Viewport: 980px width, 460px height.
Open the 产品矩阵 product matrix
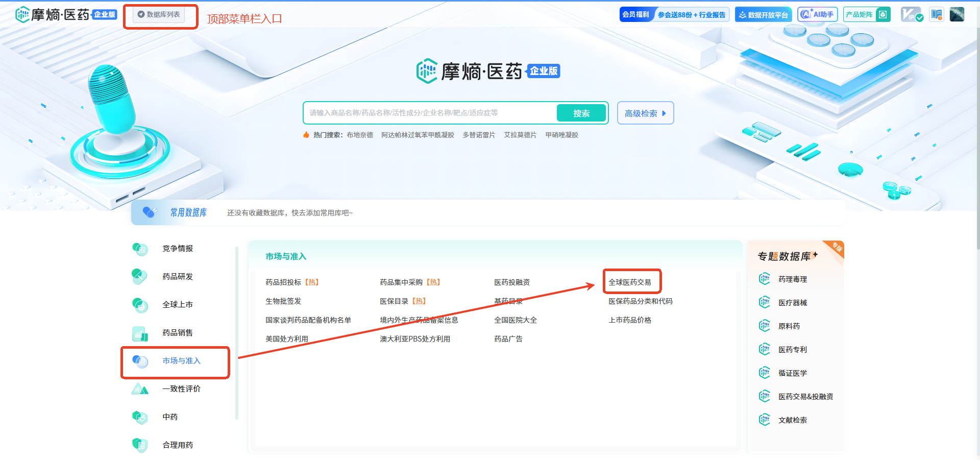867,14
